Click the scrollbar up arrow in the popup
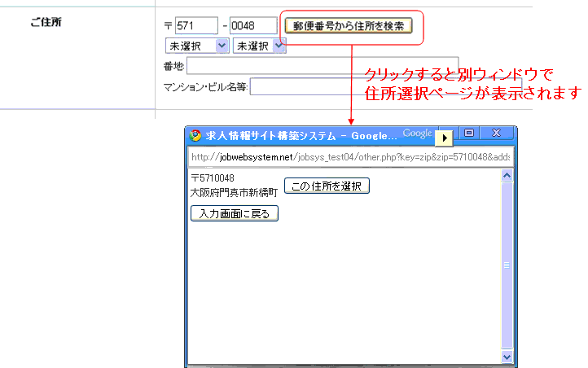This screenshot has width=588, height=368. [507, 175]
